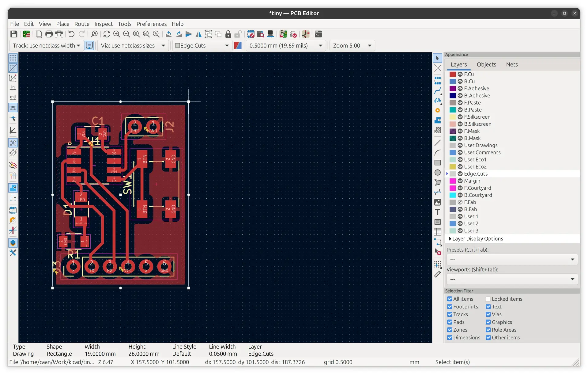Choose the Draw rectangle tool
The image size is (588, 374).
(x=438, y=163)
